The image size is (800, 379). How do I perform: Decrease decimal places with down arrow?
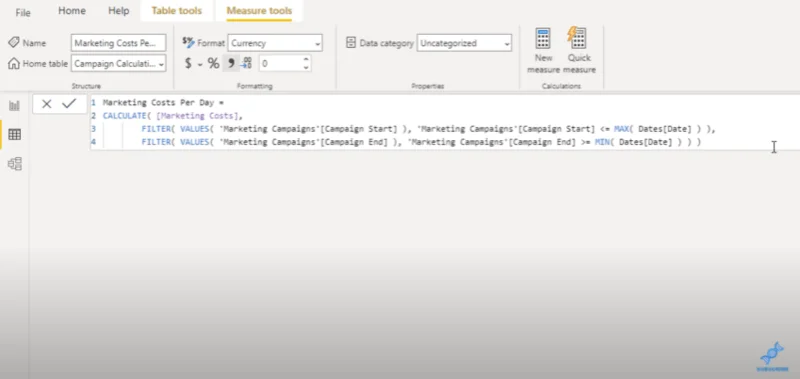coord(306,67)
